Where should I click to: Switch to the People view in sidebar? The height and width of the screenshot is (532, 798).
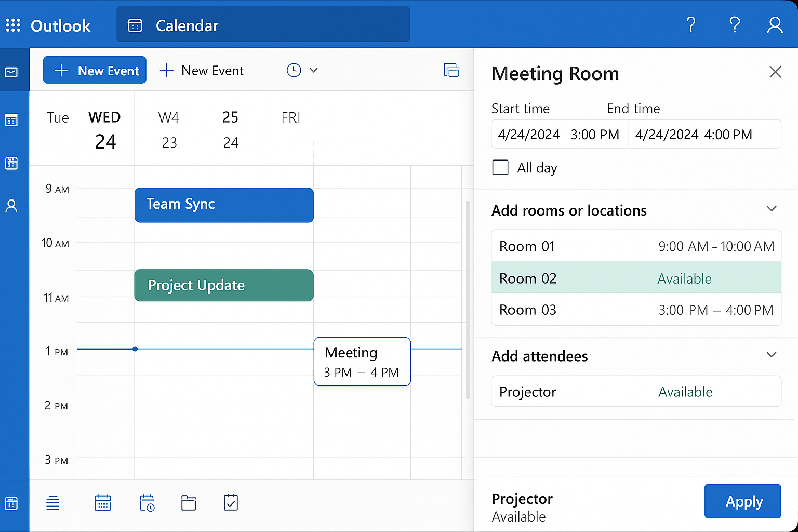tap(11, 205)
